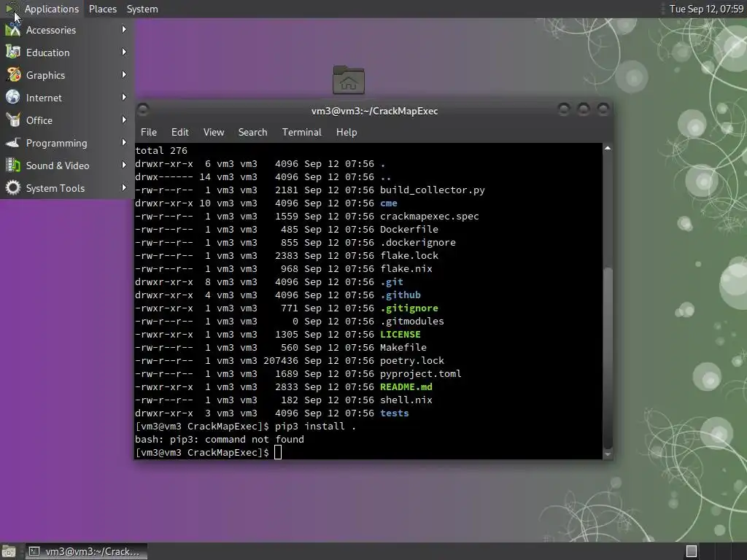The image size is (747, 560).
Task: Click the terminal title vm3@vm3:~/CrackMapExec
Action: 374,111
